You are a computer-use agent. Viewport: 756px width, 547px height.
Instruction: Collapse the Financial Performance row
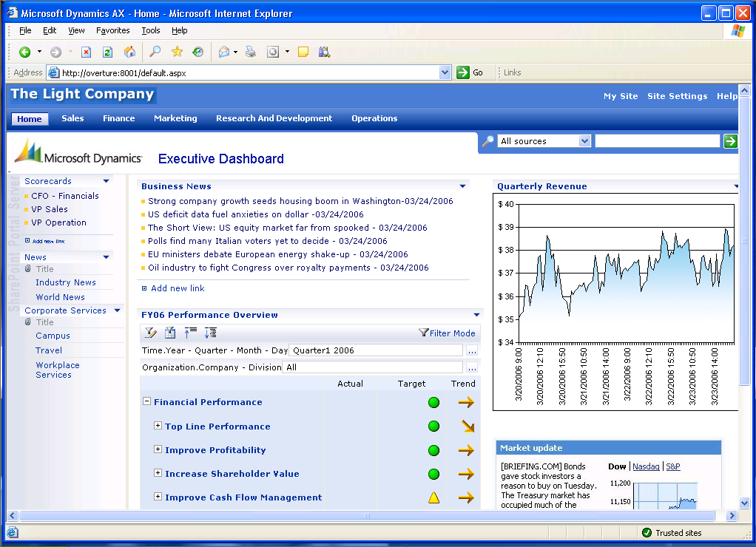pos(147,401)
